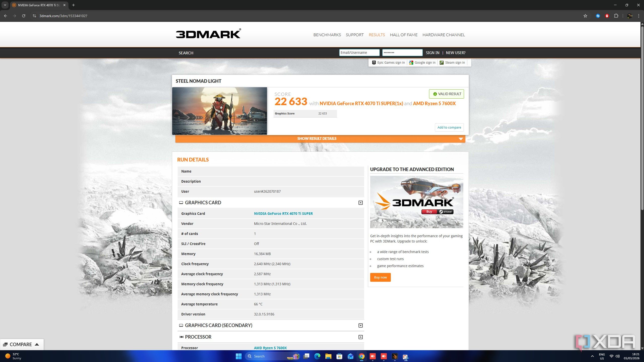Viewport: 644px width, 362px height.
Task: Click the Google sign in option
Action: 422,63
